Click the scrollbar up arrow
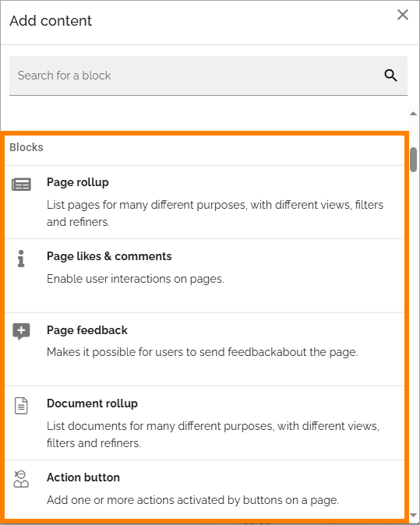This screenshot has width=420, height=525. (x=413, y=114)
